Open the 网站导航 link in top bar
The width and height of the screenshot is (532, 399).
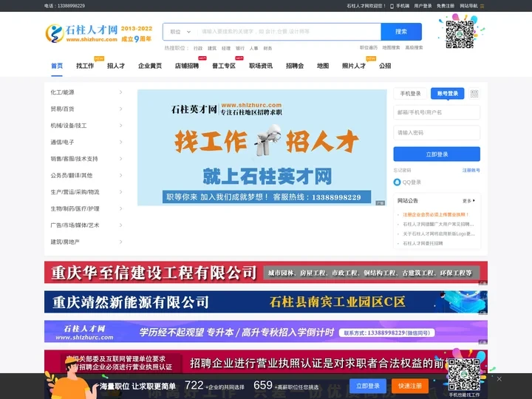pyautogui.click(x=468, y=6)
